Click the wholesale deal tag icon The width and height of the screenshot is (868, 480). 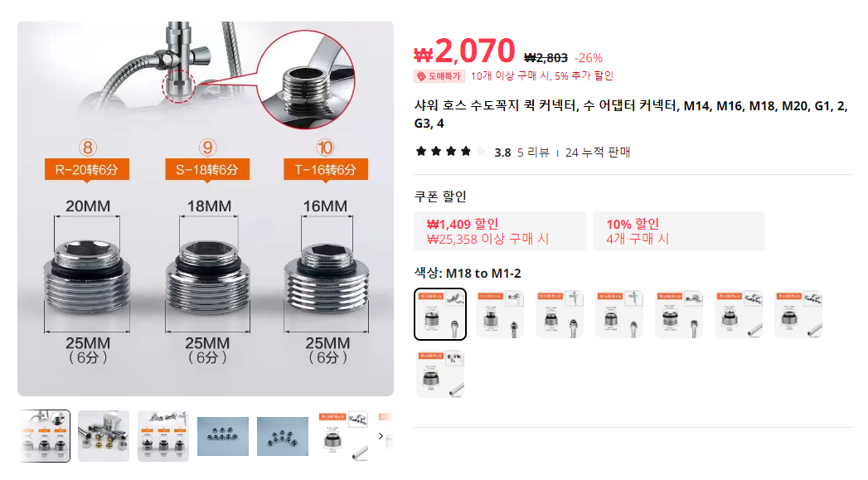(422, 76)
